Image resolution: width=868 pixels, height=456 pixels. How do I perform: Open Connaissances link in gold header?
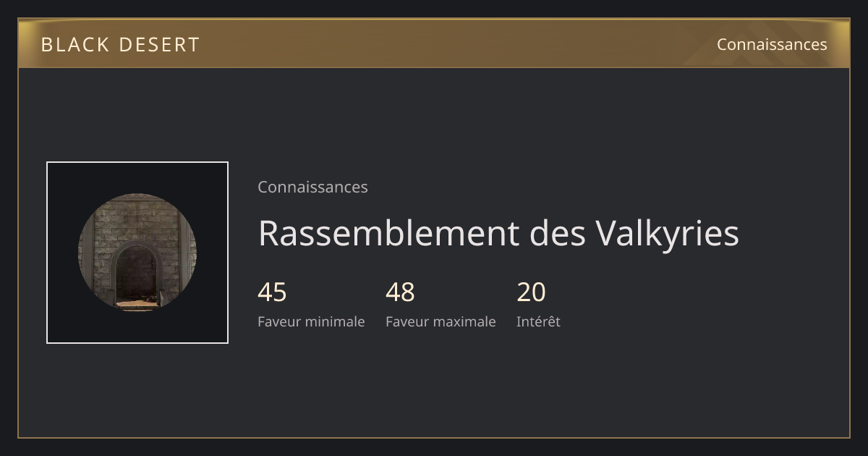(772, 44)
